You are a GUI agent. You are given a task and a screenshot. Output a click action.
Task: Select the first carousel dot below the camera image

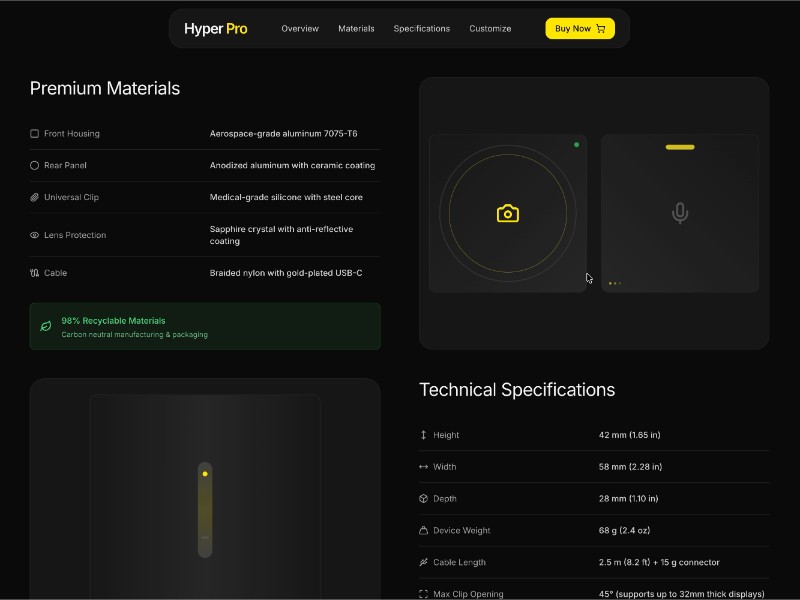pos(610,283)
